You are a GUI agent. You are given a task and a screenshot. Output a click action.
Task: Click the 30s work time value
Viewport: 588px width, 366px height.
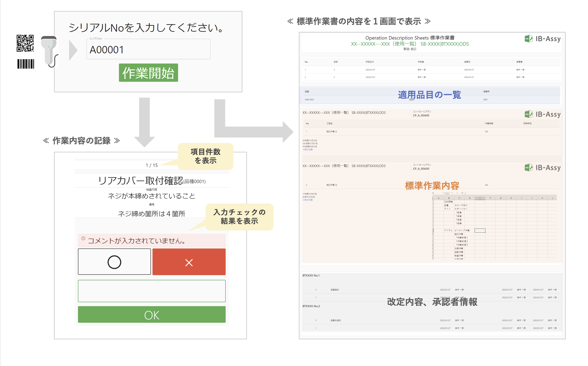click(x=487, y=132)
